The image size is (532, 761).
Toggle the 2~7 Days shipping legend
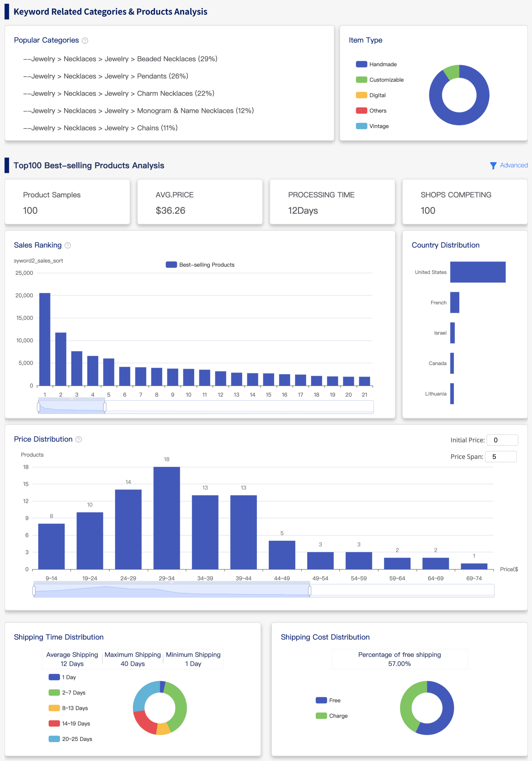tap(54, 692)
